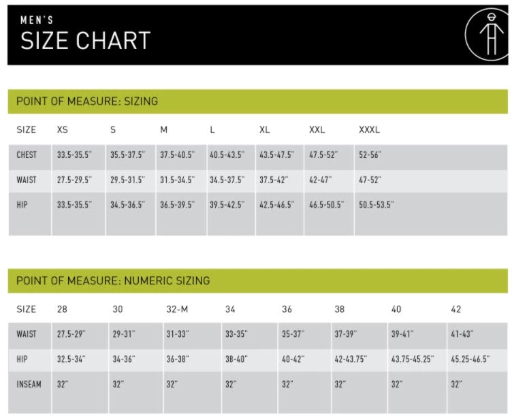
Task: Click the waist value 34.5-37.5 for size L
Action: click(x=227, y=180)
